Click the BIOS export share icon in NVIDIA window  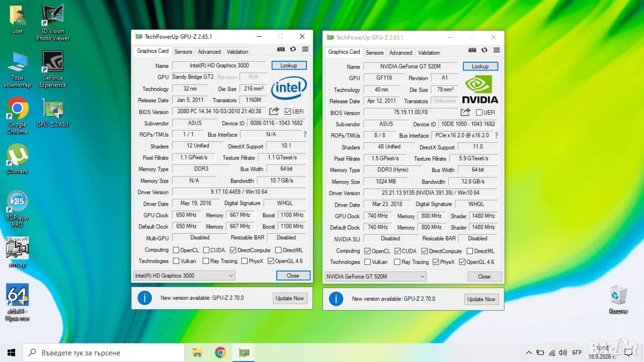(465, 112)
